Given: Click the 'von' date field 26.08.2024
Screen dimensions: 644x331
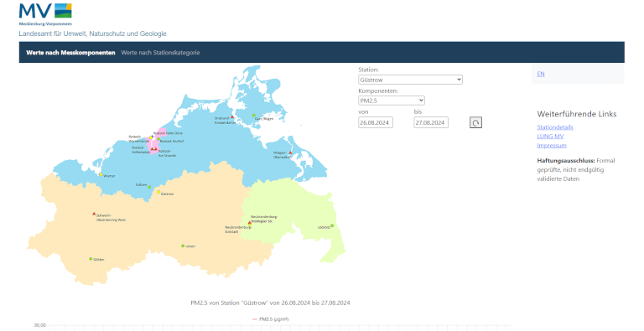Looking at the screenshot, I should tap(376, 122).
